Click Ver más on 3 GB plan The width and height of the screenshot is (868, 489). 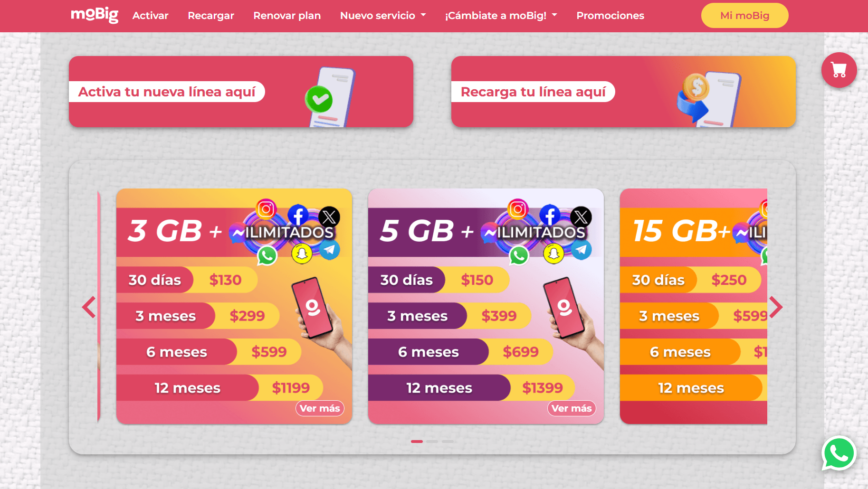click(x=320, y=408)
